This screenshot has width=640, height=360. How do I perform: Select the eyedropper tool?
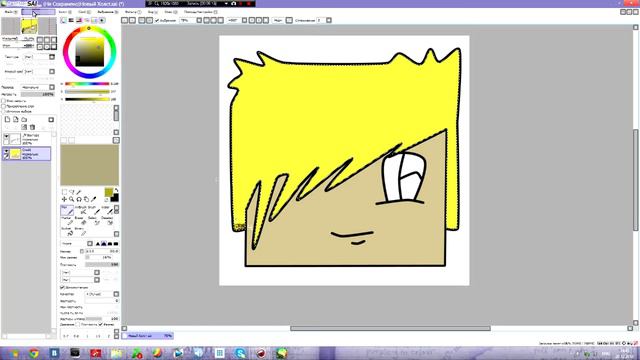coord(93,199)
